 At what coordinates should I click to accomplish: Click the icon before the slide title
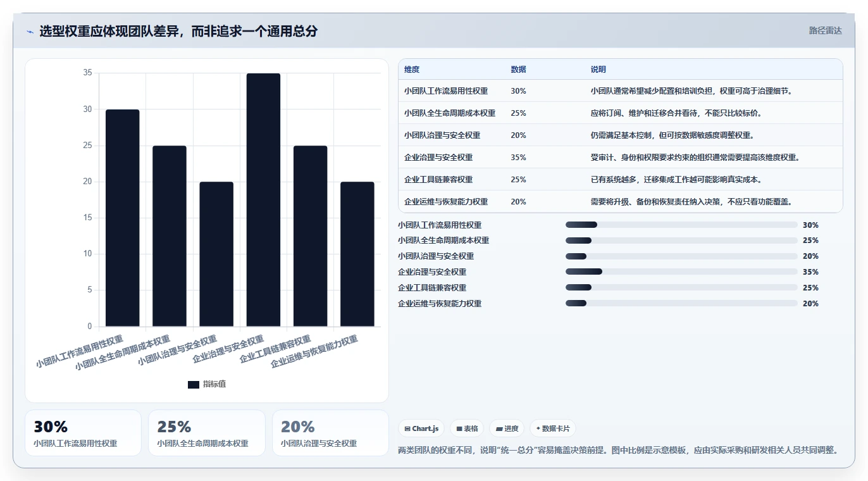(30, 32)
